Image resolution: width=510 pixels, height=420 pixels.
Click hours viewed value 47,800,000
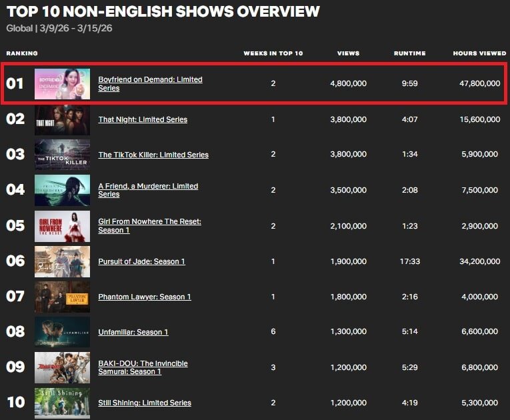(480, 83)
